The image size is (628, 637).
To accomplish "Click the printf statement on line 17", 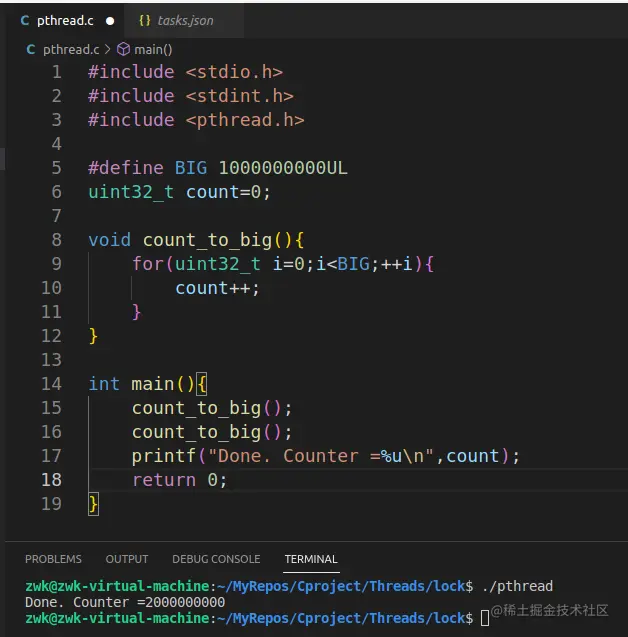I will point(326,456).
